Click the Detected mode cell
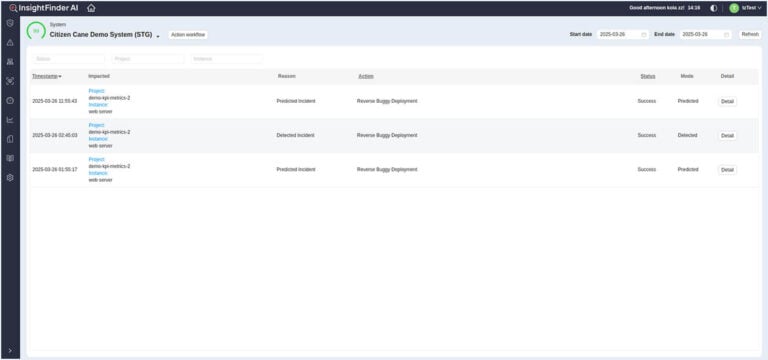 [687, 136]
